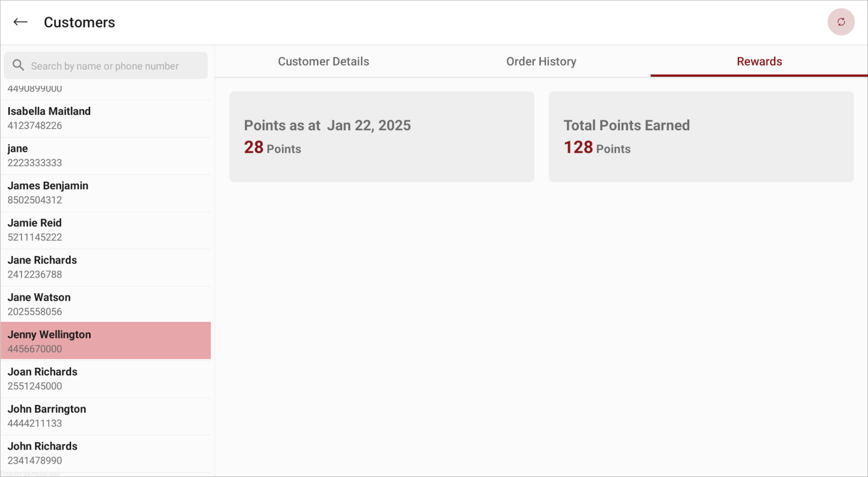Open the Customer Details tab

click(323, 61)
